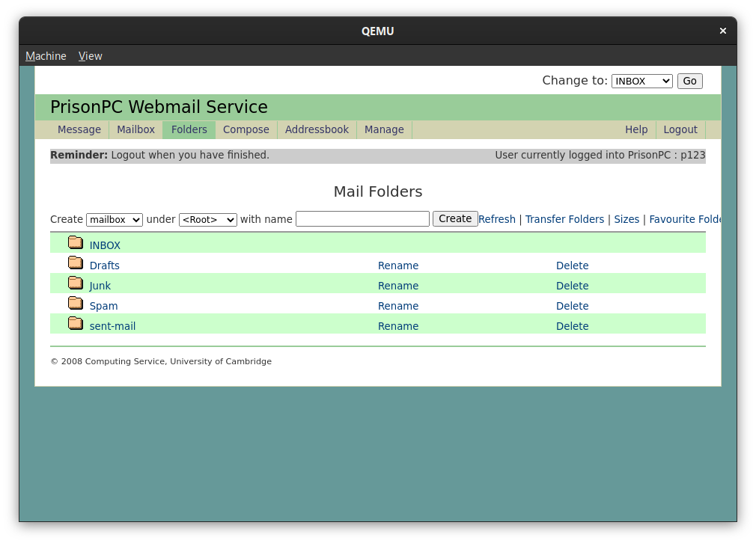
Task: Click the sent-mail folder icon
Action: [x=75, y=323]
